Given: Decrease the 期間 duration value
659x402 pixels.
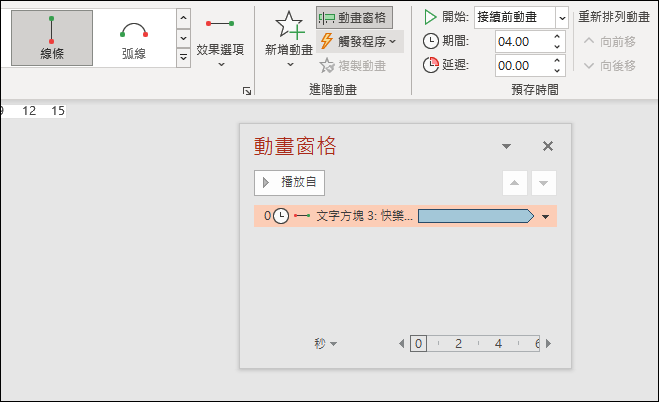Looking at the screenshot, I should pos(557,47).
